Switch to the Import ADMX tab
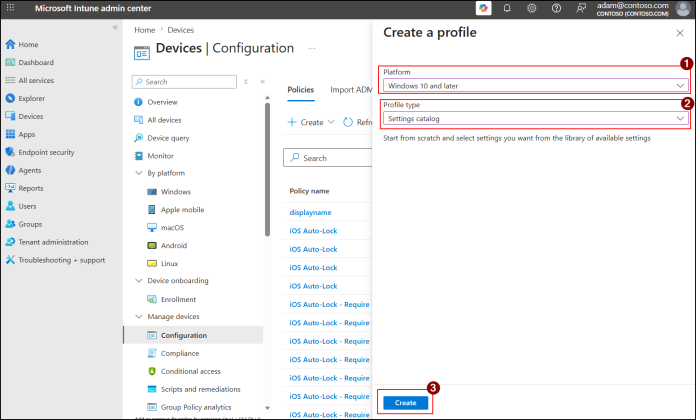 coord(351,90)
